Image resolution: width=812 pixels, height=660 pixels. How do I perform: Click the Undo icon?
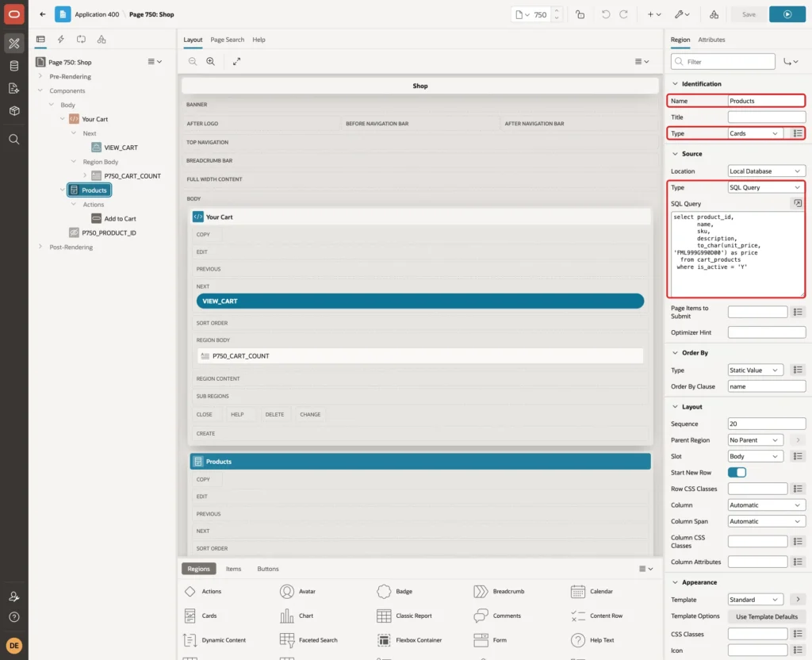tap(605, 14)
